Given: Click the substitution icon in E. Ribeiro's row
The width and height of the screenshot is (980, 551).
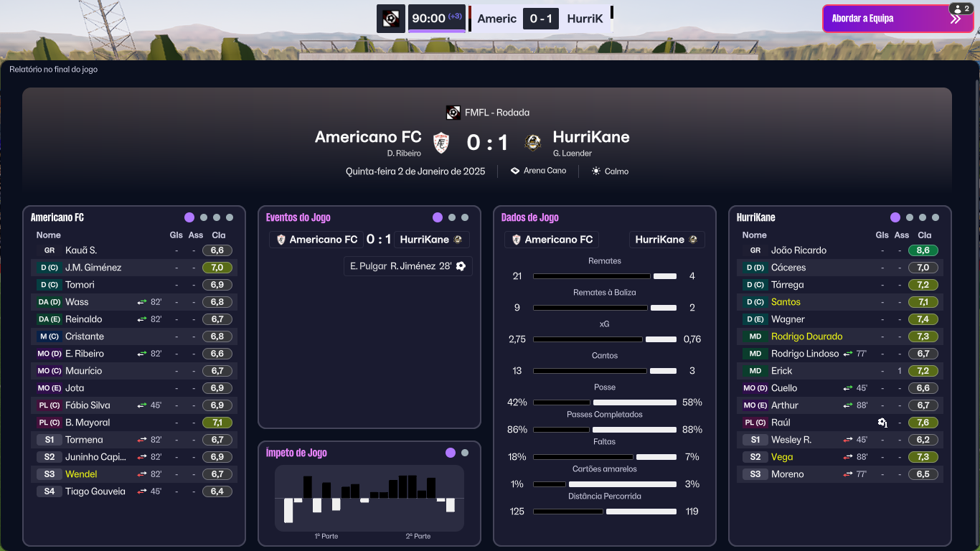Looking at the screenshot, I should tap(142, 354).
